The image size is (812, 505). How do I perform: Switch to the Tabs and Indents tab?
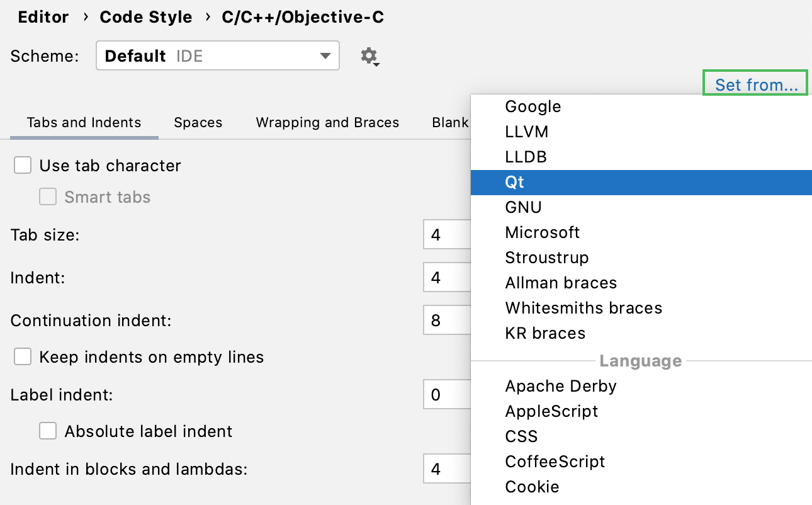[84, 122]
